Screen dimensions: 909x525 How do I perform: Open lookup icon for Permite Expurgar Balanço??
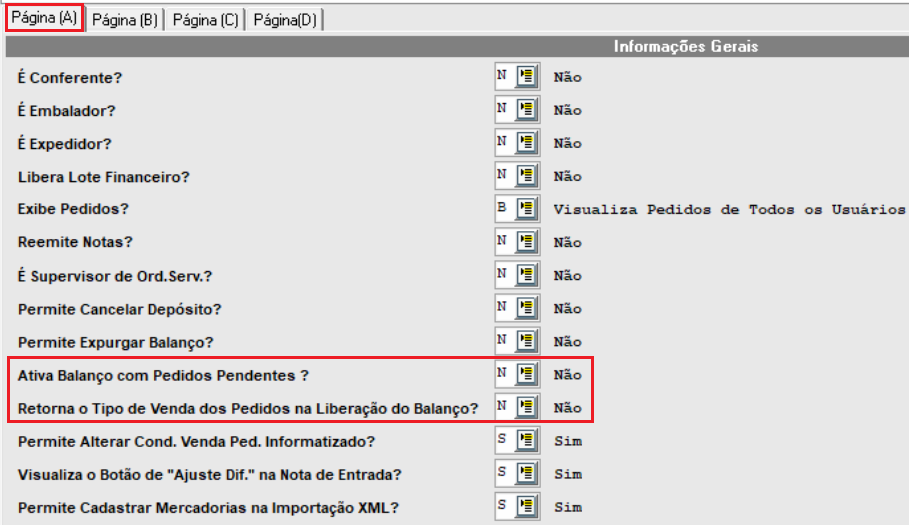click(528, 341)
